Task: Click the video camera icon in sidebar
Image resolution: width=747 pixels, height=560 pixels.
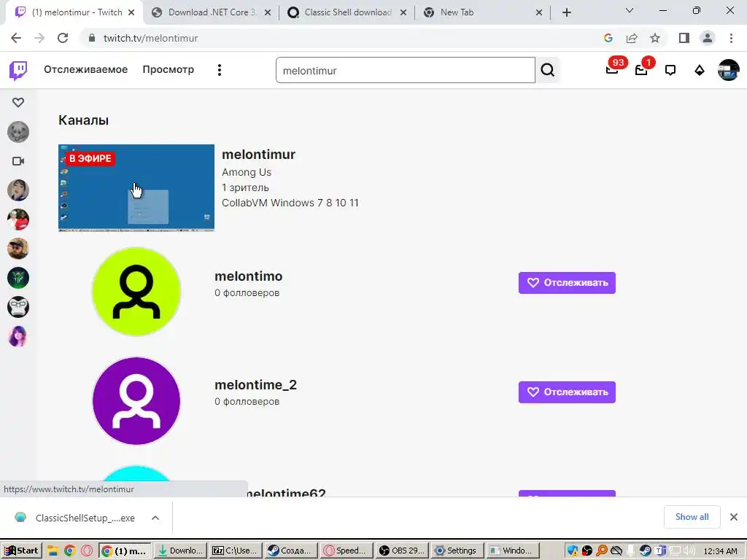Action: pyautogui.click(x=18, y=161)
